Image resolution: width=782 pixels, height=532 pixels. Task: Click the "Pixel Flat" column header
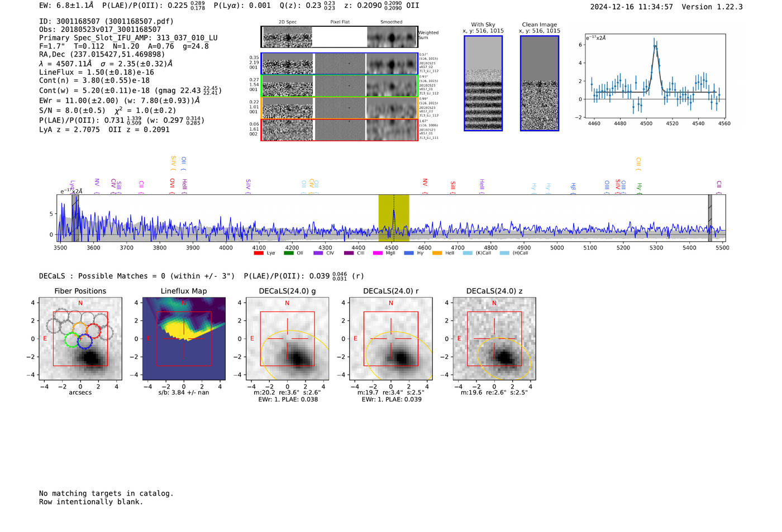pos(340,22)
